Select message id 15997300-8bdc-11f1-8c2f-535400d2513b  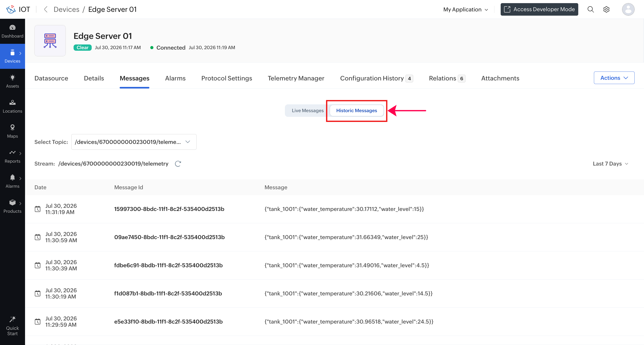tap(169, 209)
